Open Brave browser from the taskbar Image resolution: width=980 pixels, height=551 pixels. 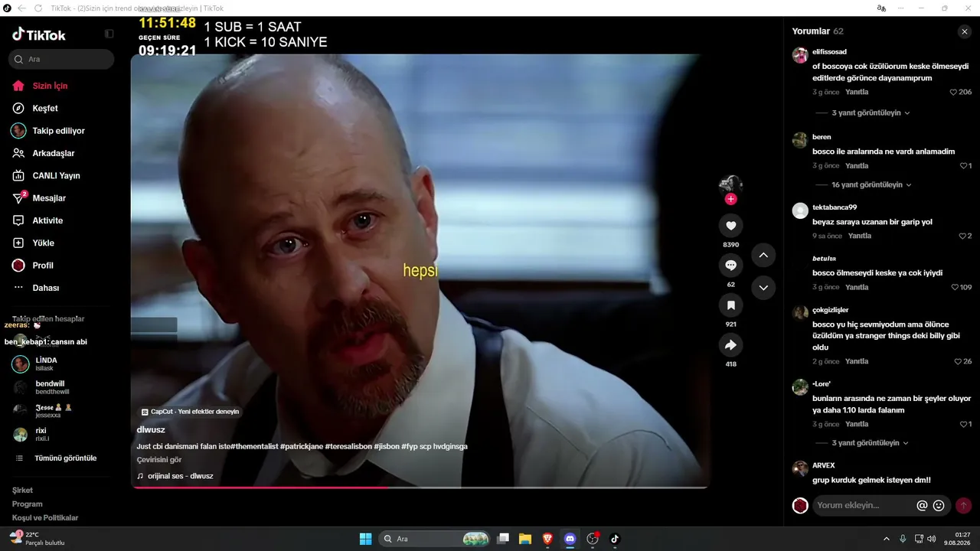pyautogui.click(x=547, y=539)
